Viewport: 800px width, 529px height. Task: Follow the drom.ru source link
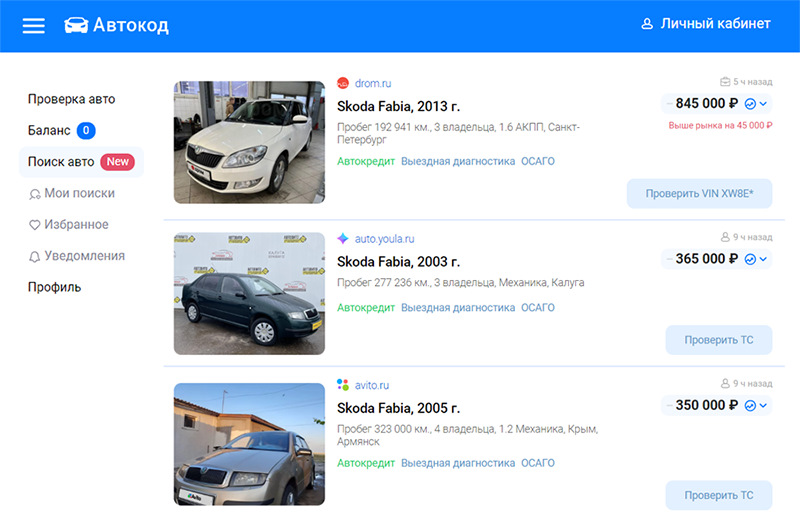tap(373, 83)
